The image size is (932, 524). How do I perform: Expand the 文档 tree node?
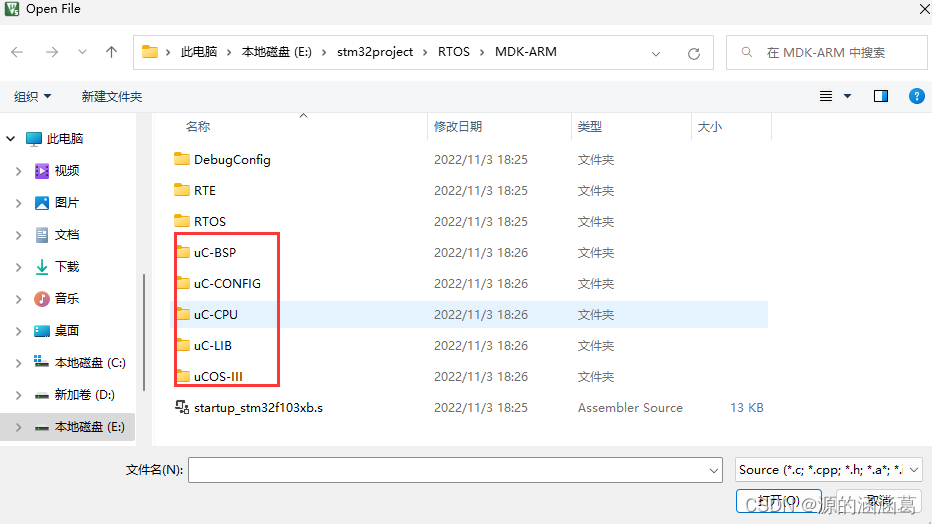[18, 235]
